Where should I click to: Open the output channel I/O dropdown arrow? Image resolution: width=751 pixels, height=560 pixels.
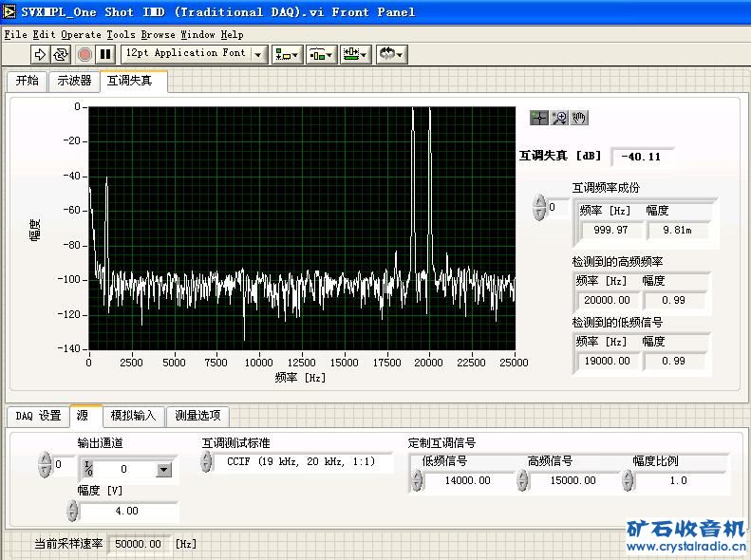(x=163, y=469)
